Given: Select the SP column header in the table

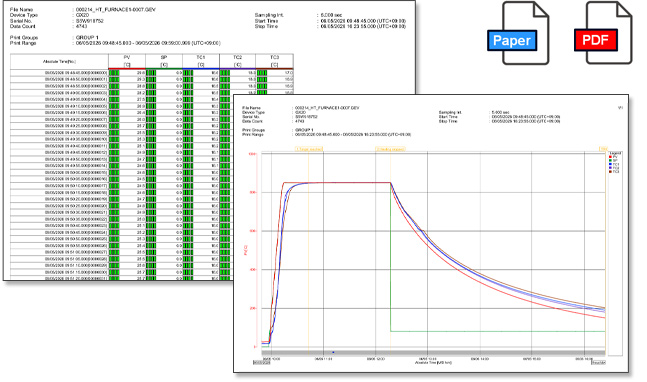Looking at the screenshot, I should click(164, 61).
